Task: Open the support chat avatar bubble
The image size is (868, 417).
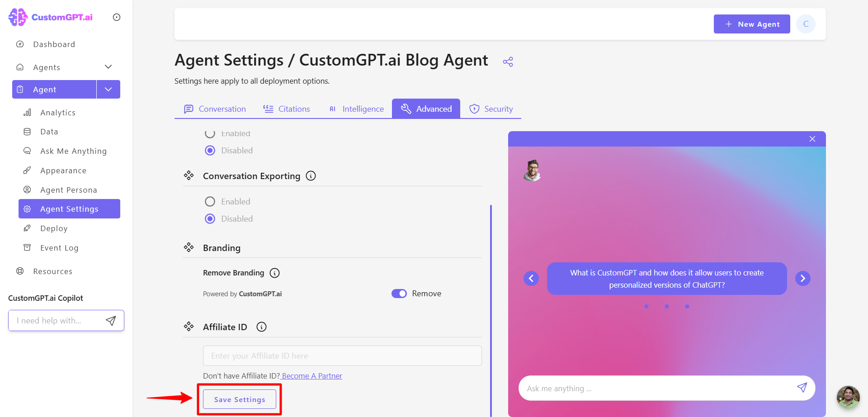Action: point(848,397)
